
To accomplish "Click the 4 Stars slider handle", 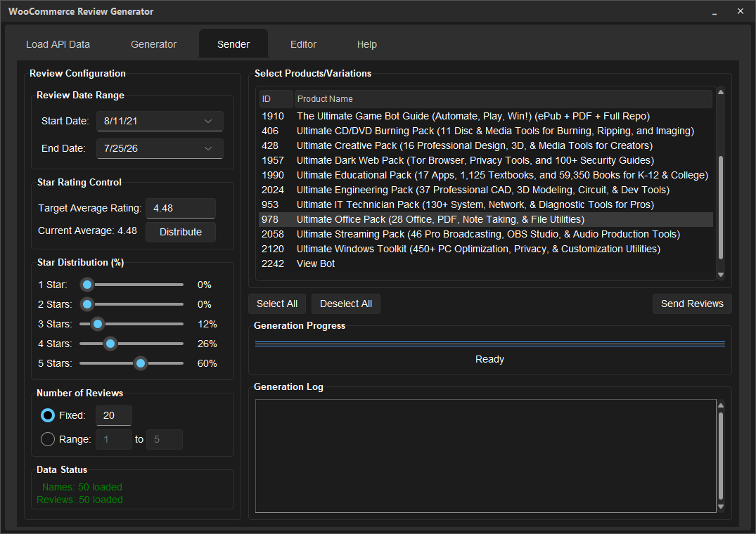I will pos(110,344).
